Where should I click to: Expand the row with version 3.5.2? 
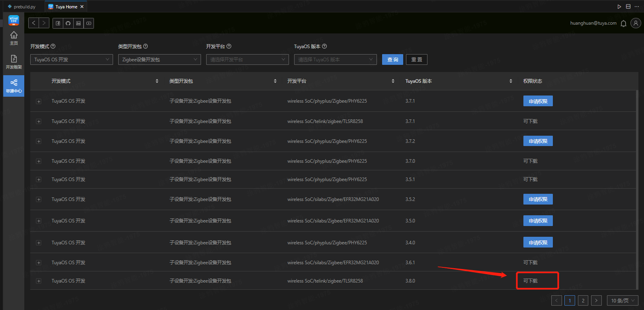pos(39,199)
